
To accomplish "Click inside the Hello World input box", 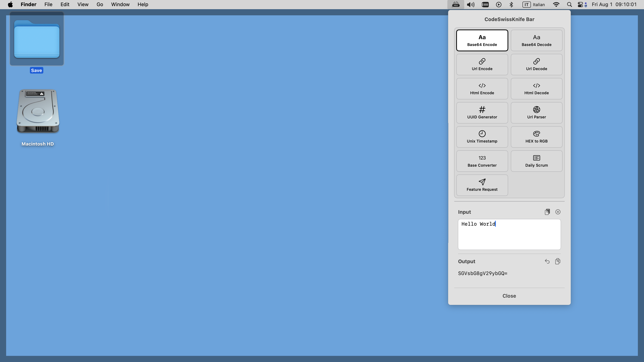I will click(x=509, y=234).
